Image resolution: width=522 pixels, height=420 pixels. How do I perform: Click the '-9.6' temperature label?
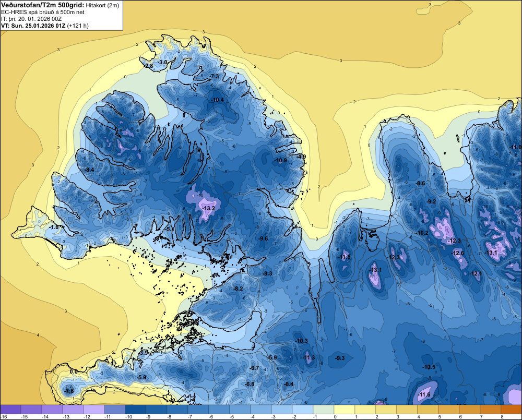pyautogui.click(x=263, y=238)
